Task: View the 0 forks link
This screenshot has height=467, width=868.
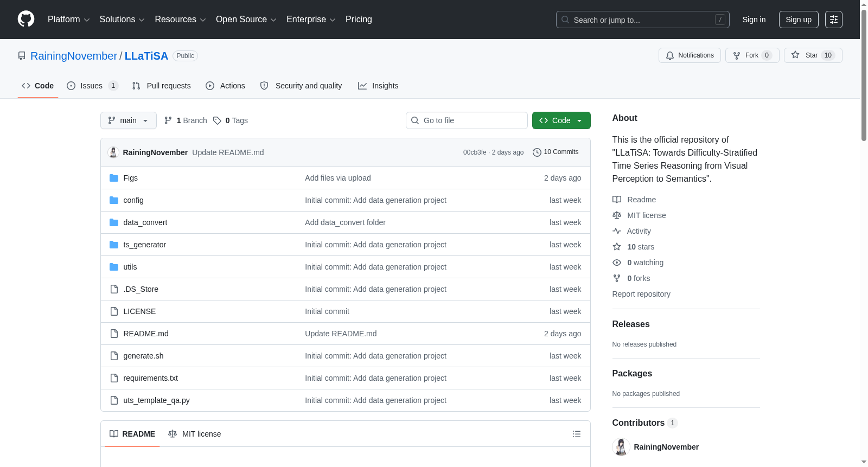Action: [x=631, y=278]
